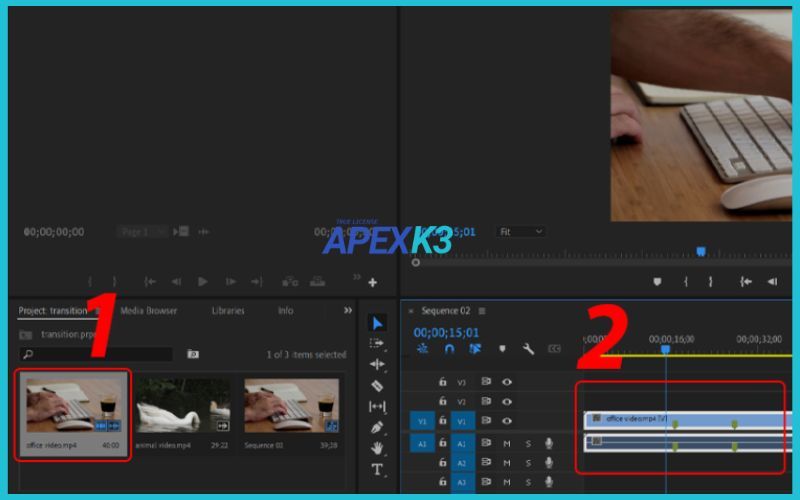Select the Slip tool
Screen dimensions: 800x500
pos(377,407)
